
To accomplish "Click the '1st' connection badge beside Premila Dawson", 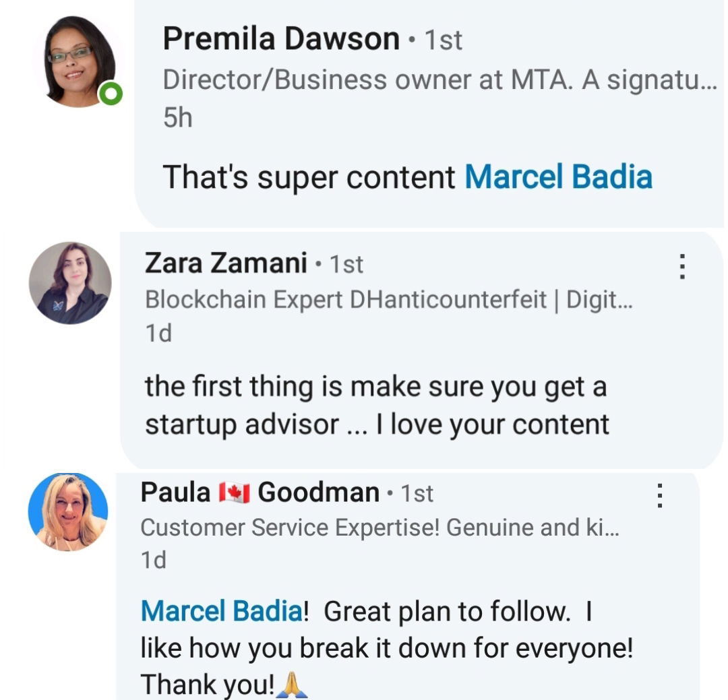I will (443, 40).
